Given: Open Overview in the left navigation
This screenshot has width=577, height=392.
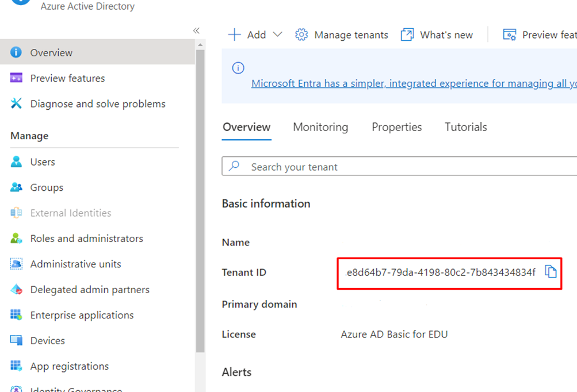Looking at the screenshot, I should coord(97,52).
